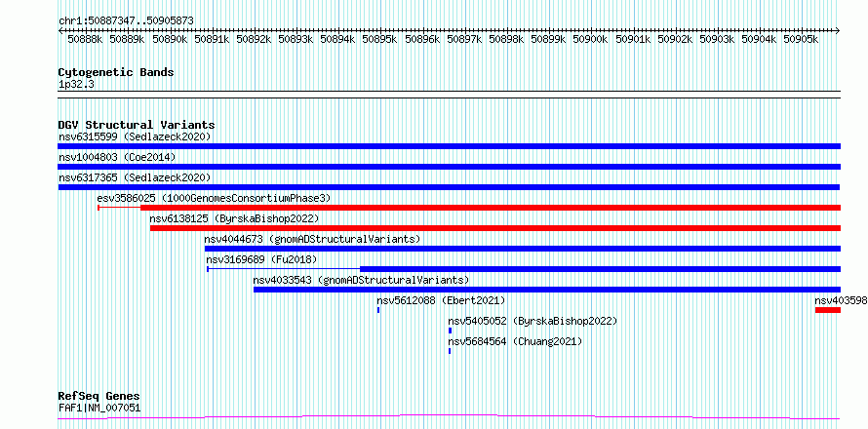
Task: Open the nsv4044673 (gnomADStructuralVariants) label
Action: (x=312, y=239)
